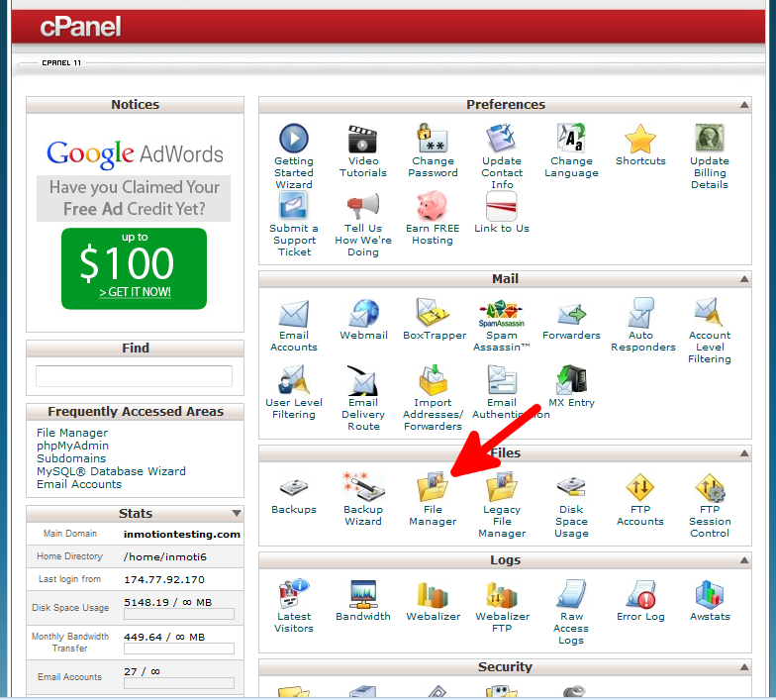Image resolution: width=776 pixels, height=700 pixels.
Task: Open Update Contact Info icon
Action: pyautogui.click(x=501, y=139)
